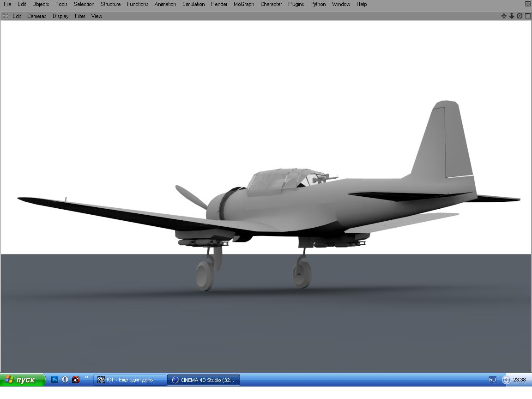The width and height of the screenshot is (532, 399).
Task: Click the viewport zoom camera icon
Action: click(x=512, y=16)
